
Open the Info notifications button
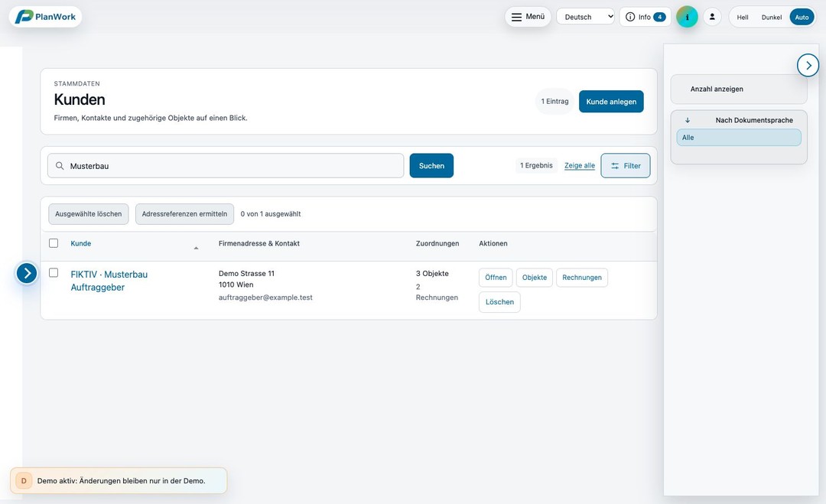click(646, 17)
